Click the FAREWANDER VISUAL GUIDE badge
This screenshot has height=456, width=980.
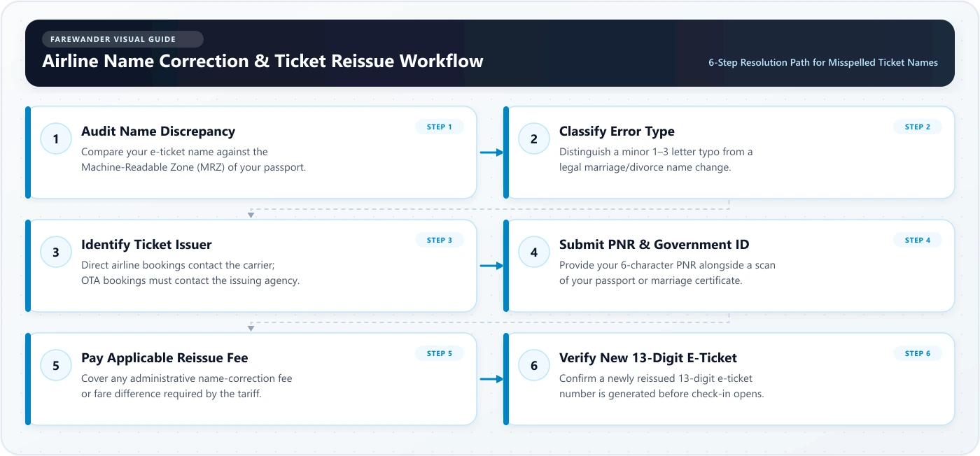click(122, 39)
